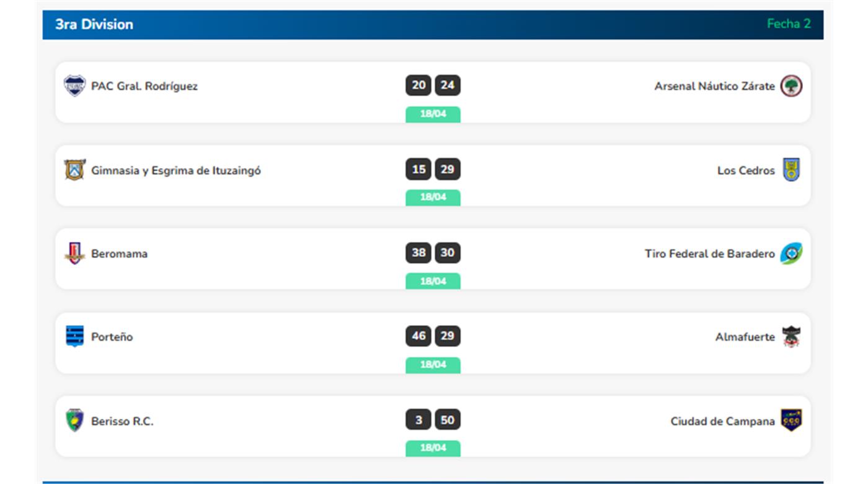This screenshot has height=484, width=868.
Task: Click the 18/04 date badge under Berisso match
Action: tap(433, 448)
